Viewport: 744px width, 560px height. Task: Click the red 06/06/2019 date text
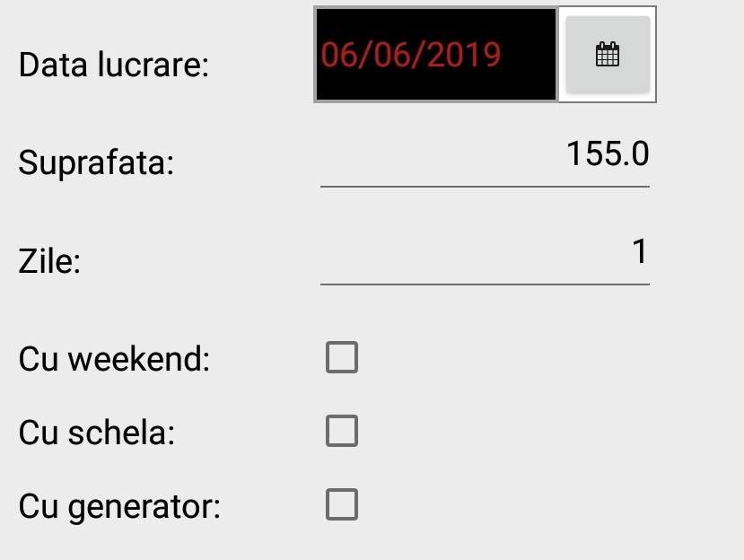(x=411, y=55)
